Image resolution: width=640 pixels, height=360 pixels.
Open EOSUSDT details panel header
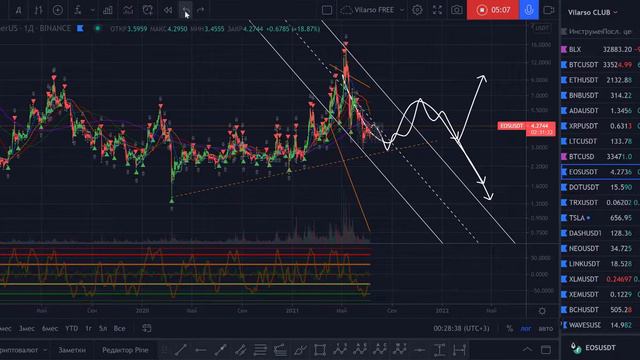(600, 348)
